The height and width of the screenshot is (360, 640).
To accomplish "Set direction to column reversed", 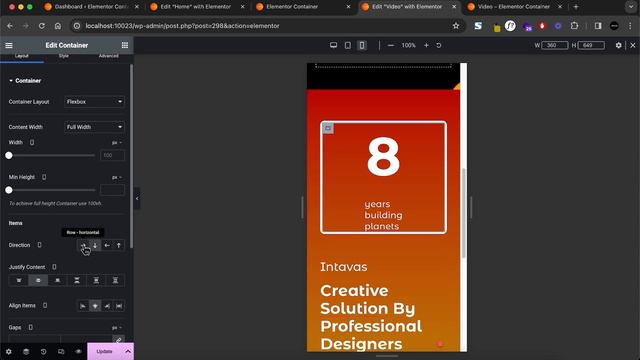I will (119, 245).
